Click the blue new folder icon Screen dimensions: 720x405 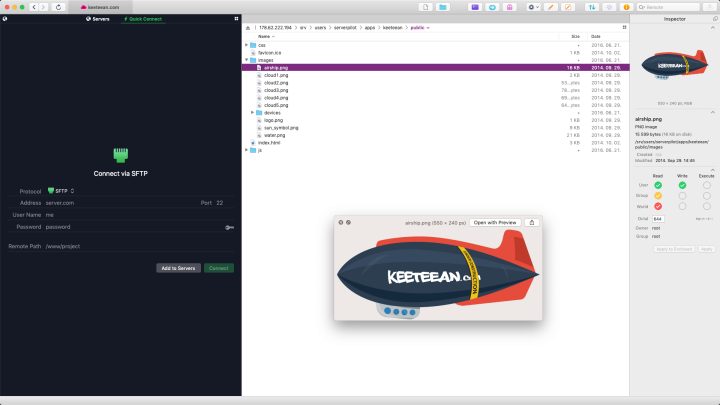[443, 7]
